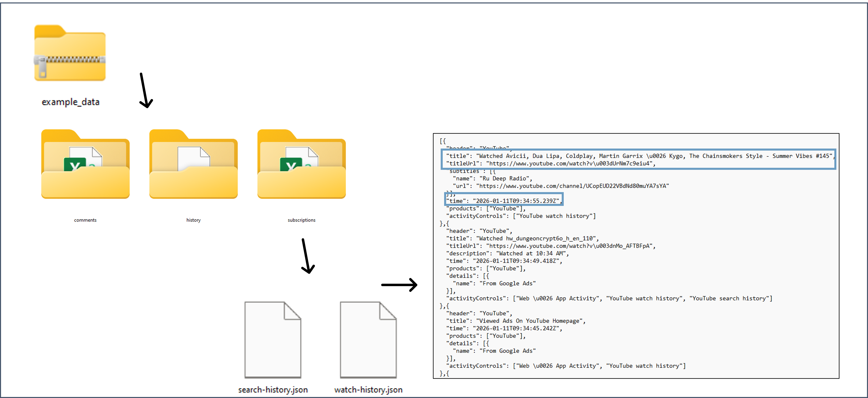
Task: Click the title "Watched hw_dungeoncrypt6o_h_en_110" line
Action: [522, 238]
